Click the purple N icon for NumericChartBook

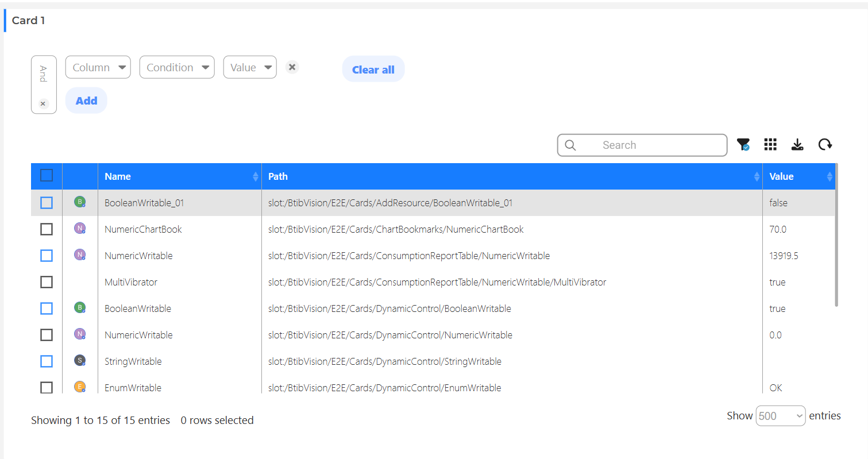pyautogui.click(x=80, y=228)
